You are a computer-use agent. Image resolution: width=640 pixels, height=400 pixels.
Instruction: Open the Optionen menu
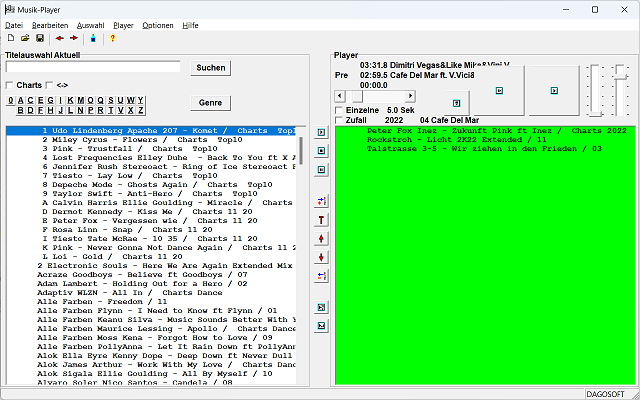(156, 24)
